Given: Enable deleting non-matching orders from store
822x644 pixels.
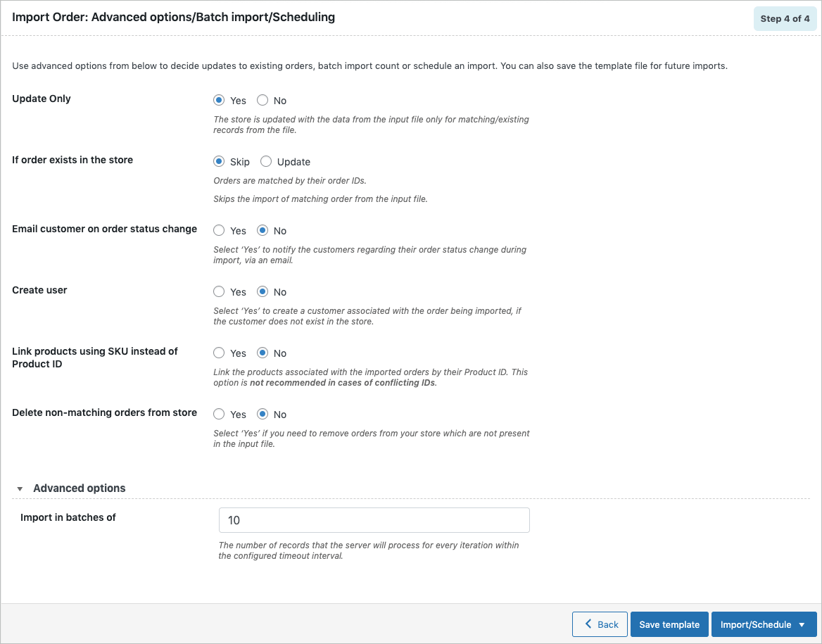Looking at the screenshot, I should pos(219,414).
